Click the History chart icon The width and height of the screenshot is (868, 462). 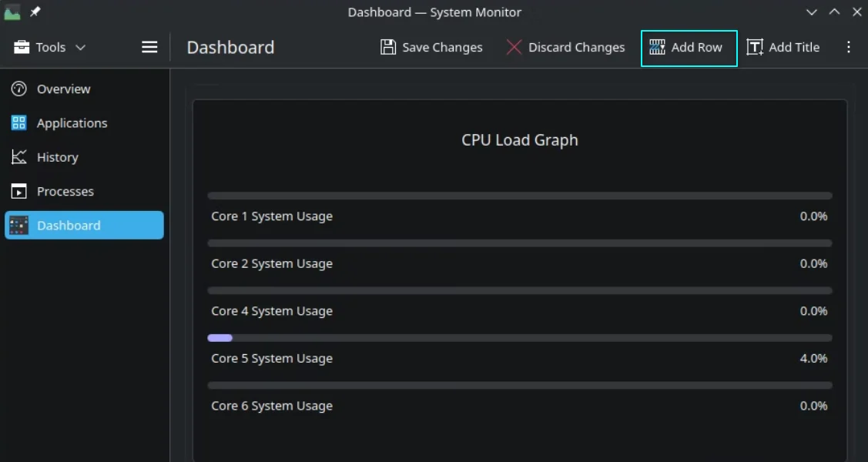coord(18,157)
